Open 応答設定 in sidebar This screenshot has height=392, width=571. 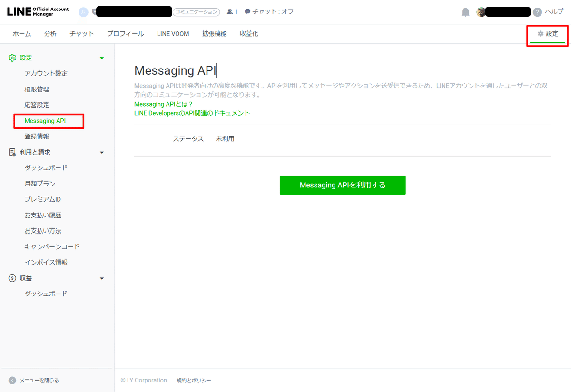(x=37, y=105)
